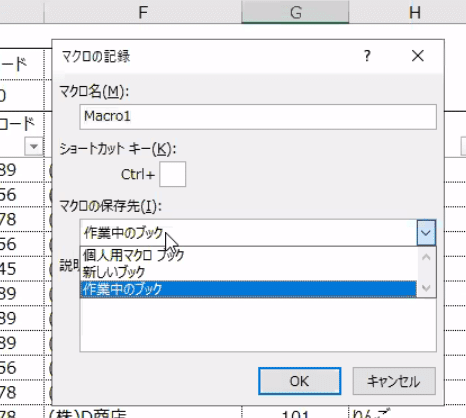466x418 pixels.
Task: Select column F header
Action: (143, 12)
